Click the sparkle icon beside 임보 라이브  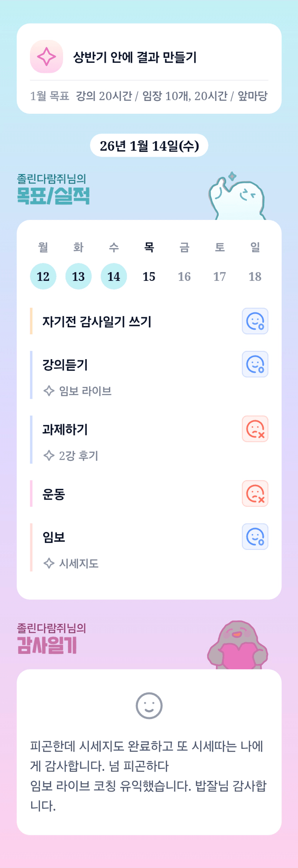point(49,391)
